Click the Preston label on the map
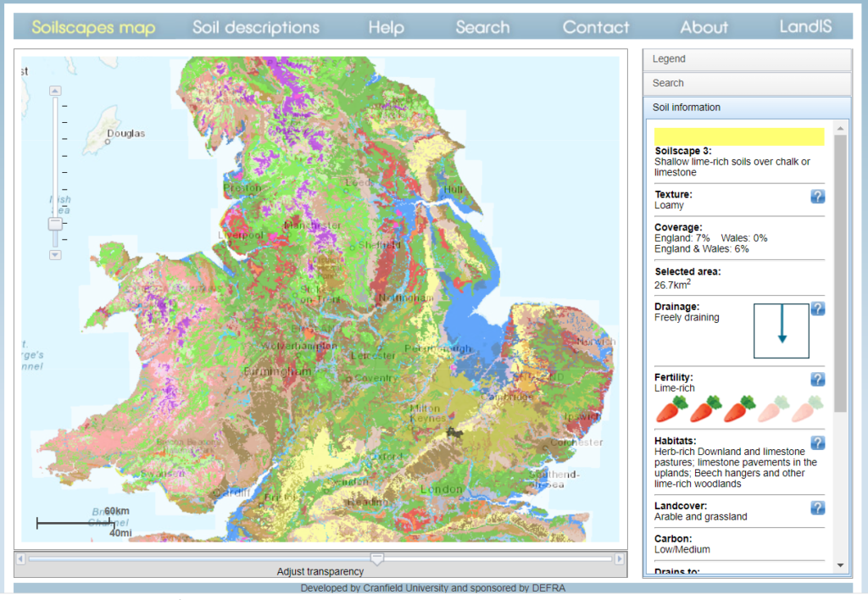 point(242,188)
